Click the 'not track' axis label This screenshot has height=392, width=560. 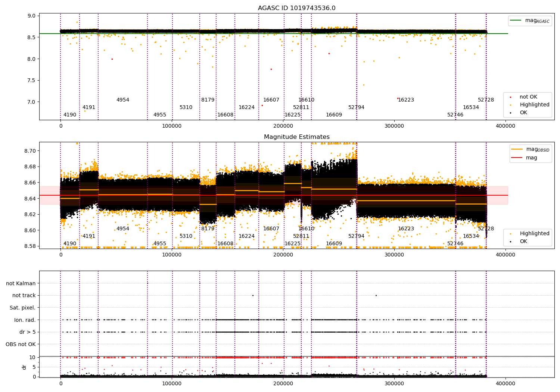(x=24, y=295)
